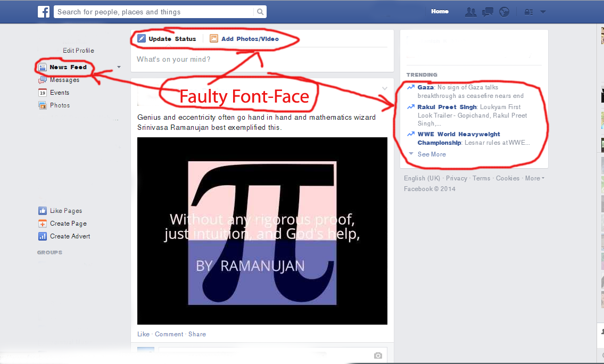
Task: Click the Update Status pencil icon
Action: pyautogui.click(x=142, y=38)
